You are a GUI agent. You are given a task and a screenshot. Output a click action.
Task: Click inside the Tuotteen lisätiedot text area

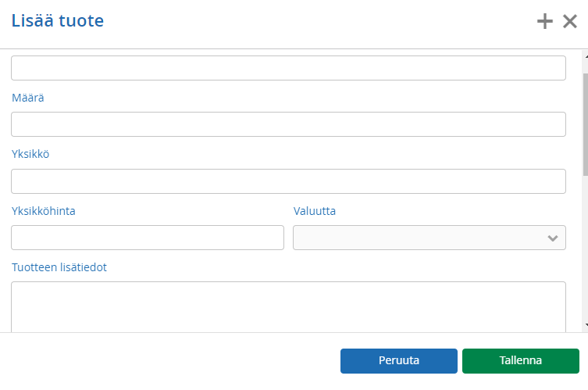click(x=288, y=306)
